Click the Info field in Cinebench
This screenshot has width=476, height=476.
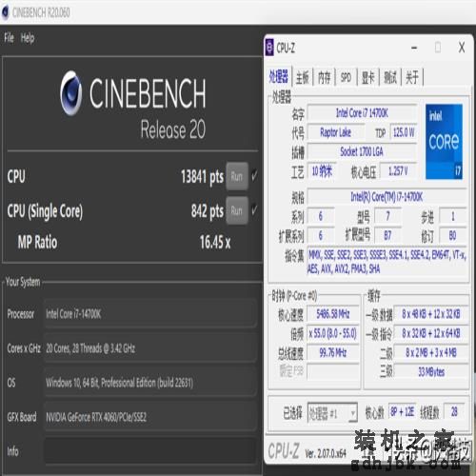(150, 451)
